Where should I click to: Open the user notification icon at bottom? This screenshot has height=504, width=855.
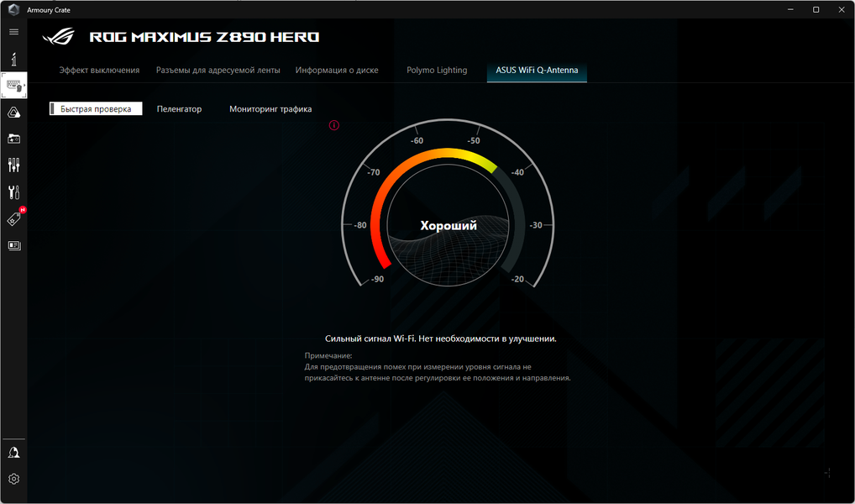click(x=13, y=452)
